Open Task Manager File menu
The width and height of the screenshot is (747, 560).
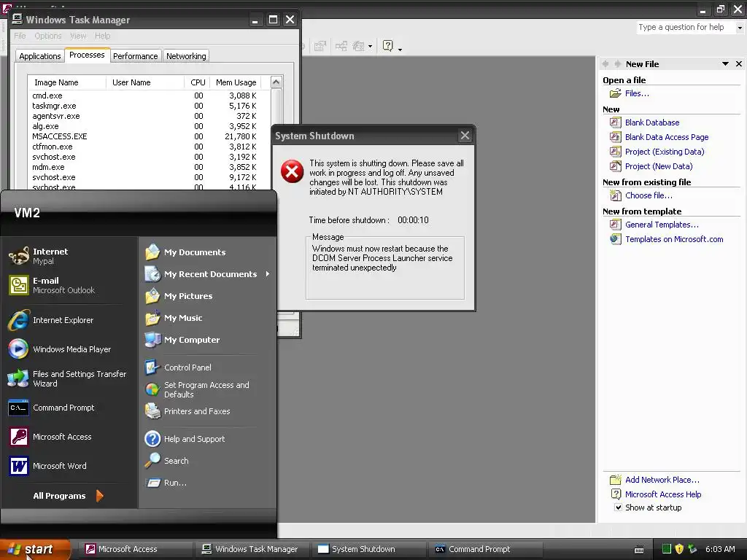click(20, 36)
